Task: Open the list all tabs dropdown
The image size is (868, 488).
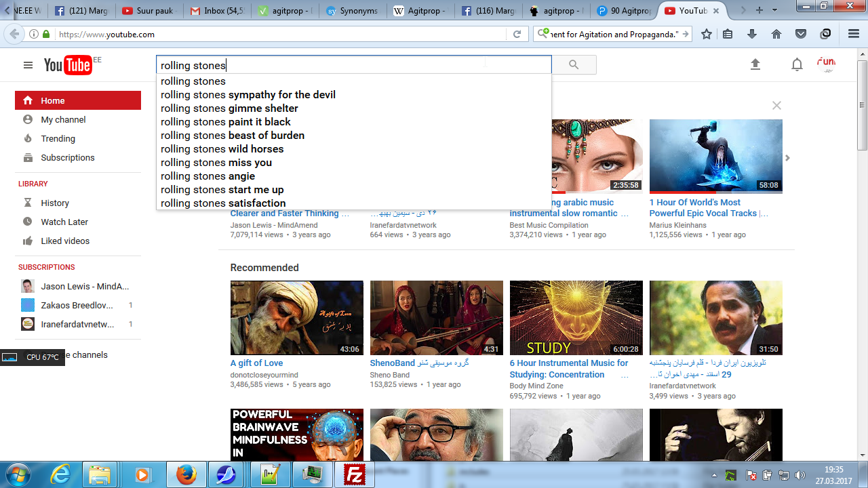Action: pyautogui.click(x=775, y=10)
